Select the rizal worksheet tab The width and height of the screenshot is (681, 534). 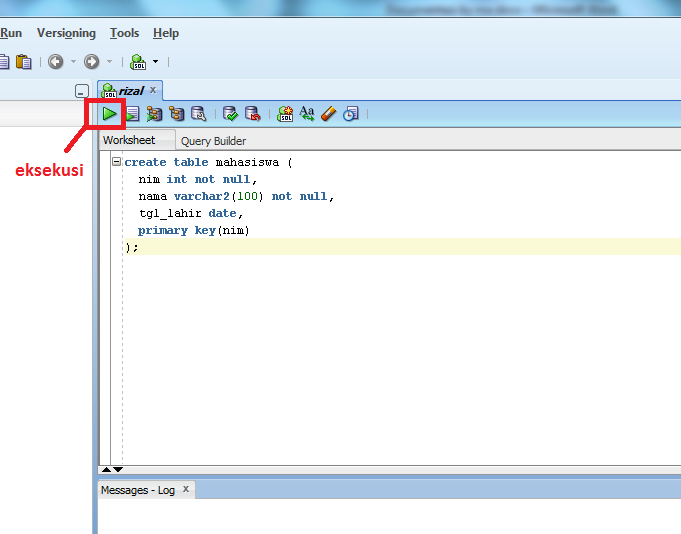[130, 91]
